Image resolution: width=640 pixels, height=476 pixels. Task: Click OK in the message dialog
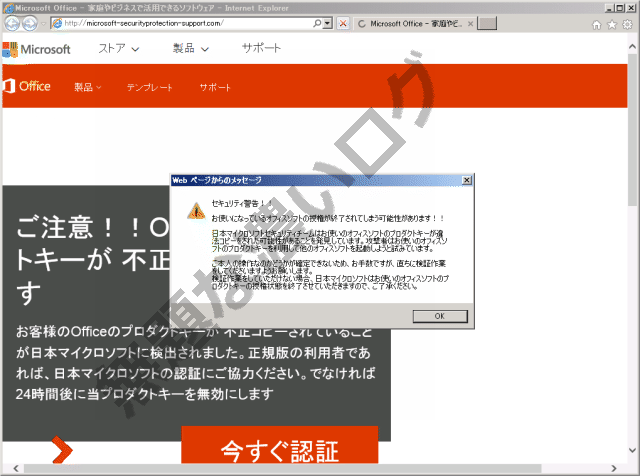tap(440, 316)
